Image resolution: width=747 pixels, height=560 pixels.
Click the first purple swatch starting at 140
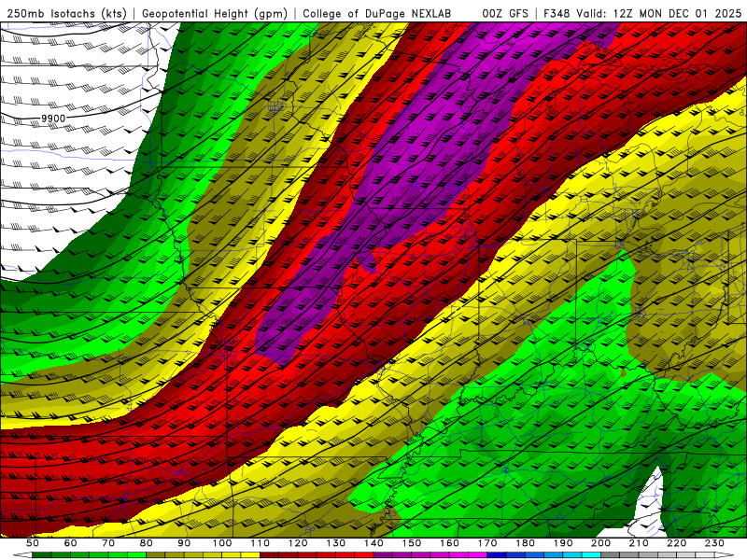tap(383, 555)
